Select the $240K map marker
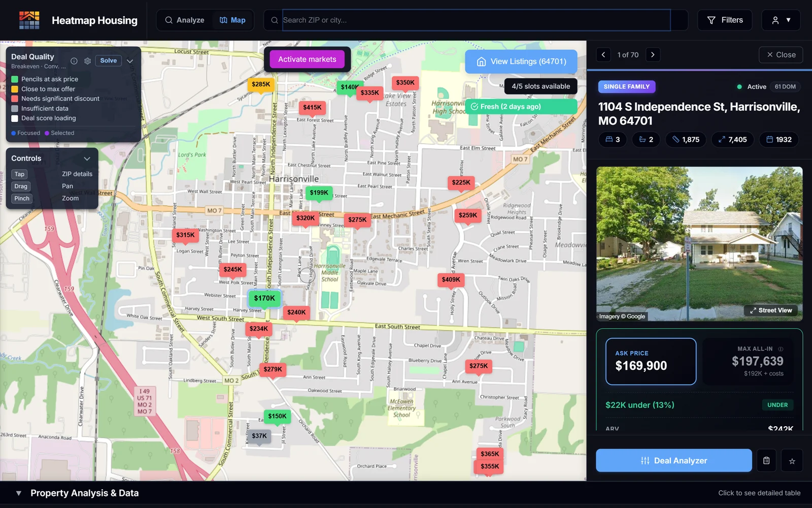 [x=296, y=313]
